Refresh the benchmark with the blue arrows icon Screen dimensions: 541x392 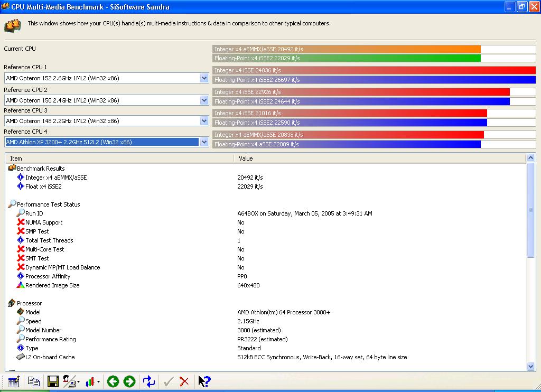pyautogui.click(x=149, y=381)
